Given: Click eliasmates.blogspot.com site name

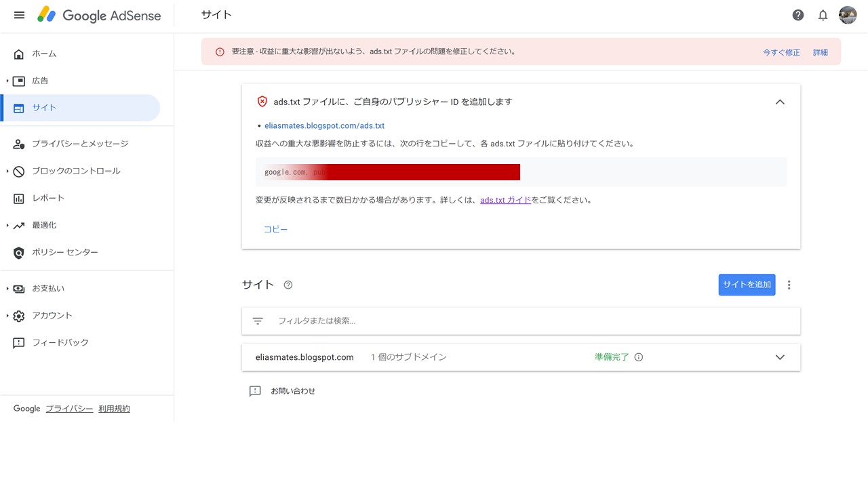Looking at the screenshot, I should pyautogui.click(x=304, y=357).
